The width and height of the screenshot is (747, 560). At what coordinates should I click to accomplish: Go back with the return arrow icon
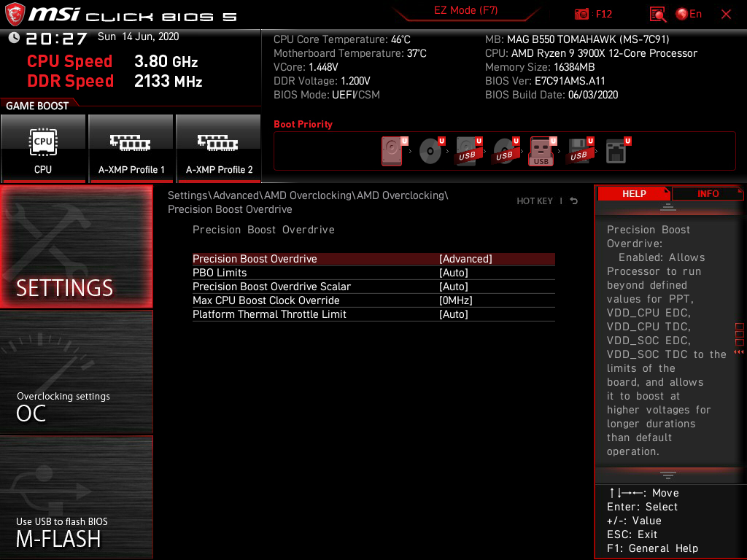coord(574,201)
